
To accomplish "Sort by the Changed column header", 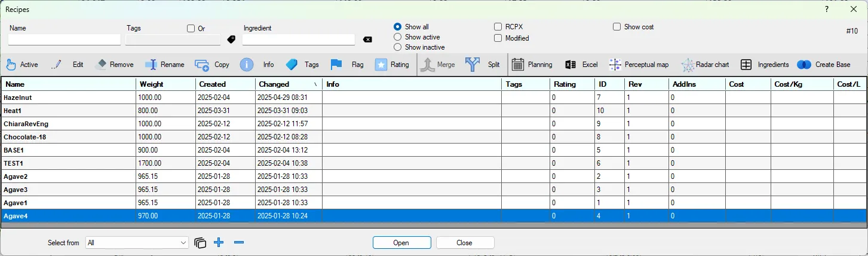I will pyautogui.click(x=289, y=84).
